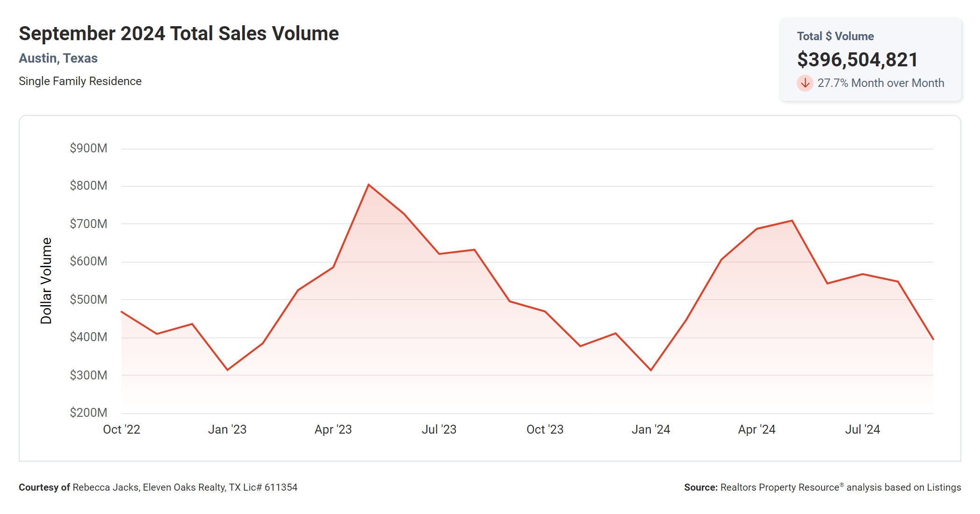Click the September 2024 Total Sales Volume title
The image size is (980, 514).
(179, 34)
